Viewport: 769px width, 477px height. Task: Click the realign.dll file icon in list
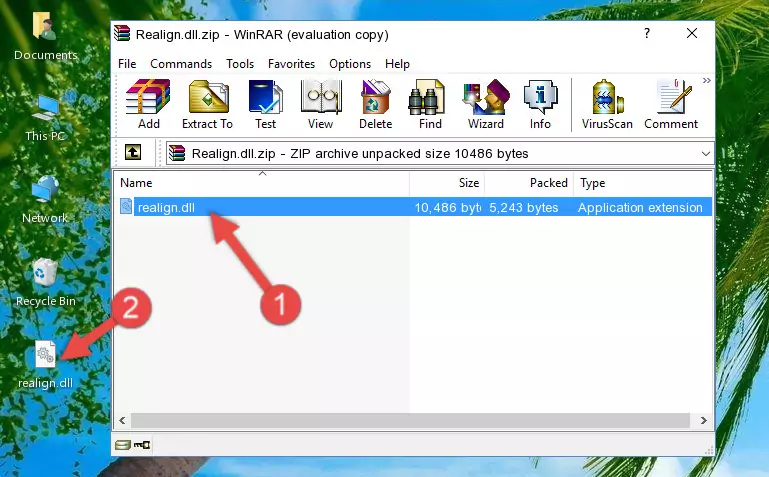tap(126, 207)
